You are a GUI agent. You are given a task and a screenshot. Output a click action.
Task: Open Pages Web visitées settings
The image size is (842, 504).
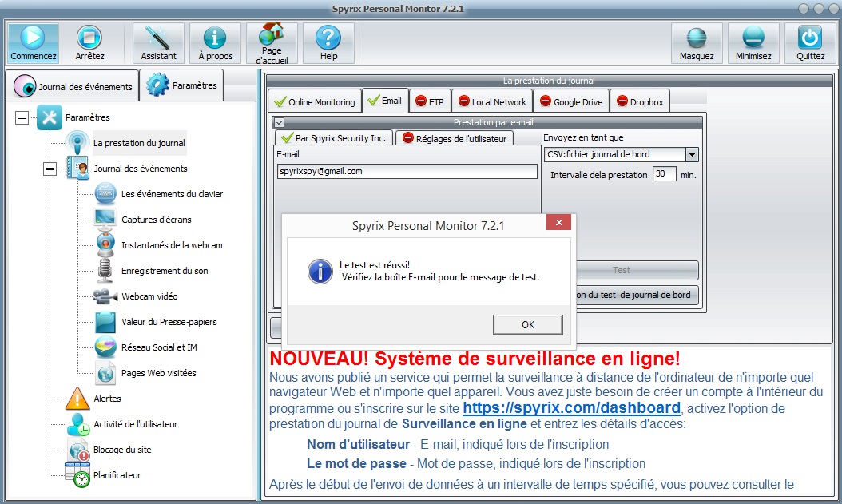(x=158, y=373)
